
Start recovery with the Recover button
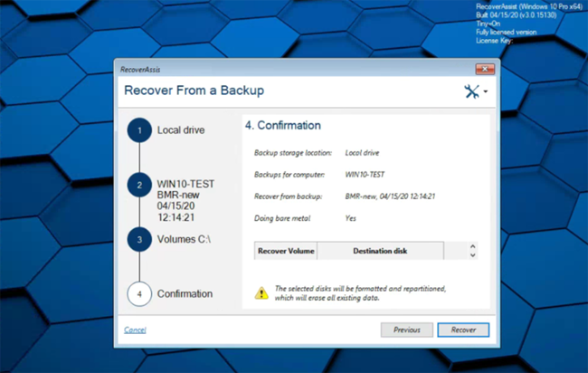coord(463,330)
